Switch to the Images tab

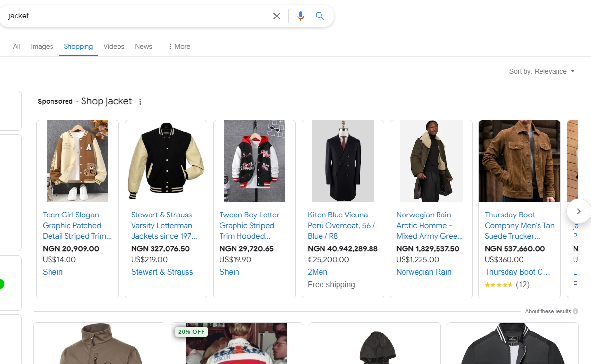42,46
